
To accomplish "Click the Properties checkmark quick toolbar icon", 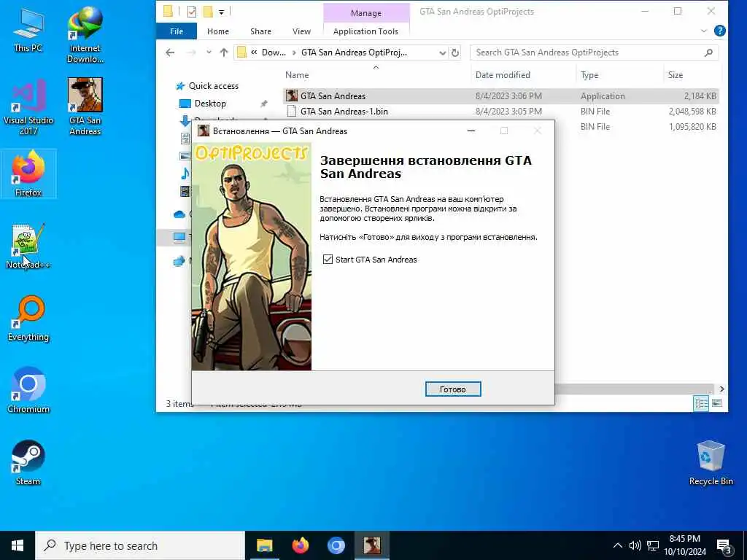I will [x=192, y=12].
